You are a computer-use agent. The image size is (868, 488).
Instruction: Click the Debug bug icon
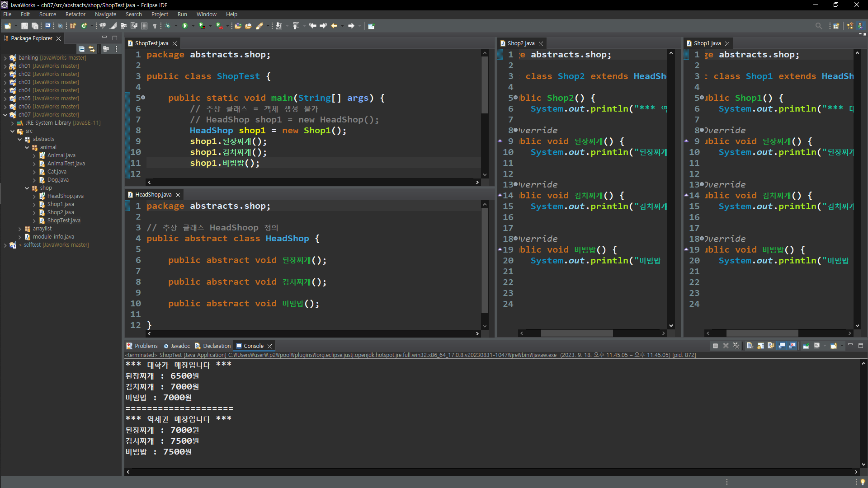[168, 26]
